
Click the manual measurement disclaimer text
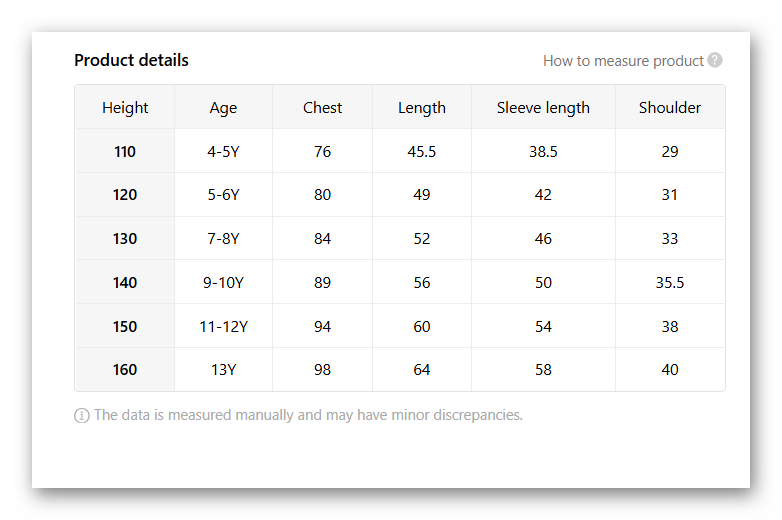coord(308,415)
